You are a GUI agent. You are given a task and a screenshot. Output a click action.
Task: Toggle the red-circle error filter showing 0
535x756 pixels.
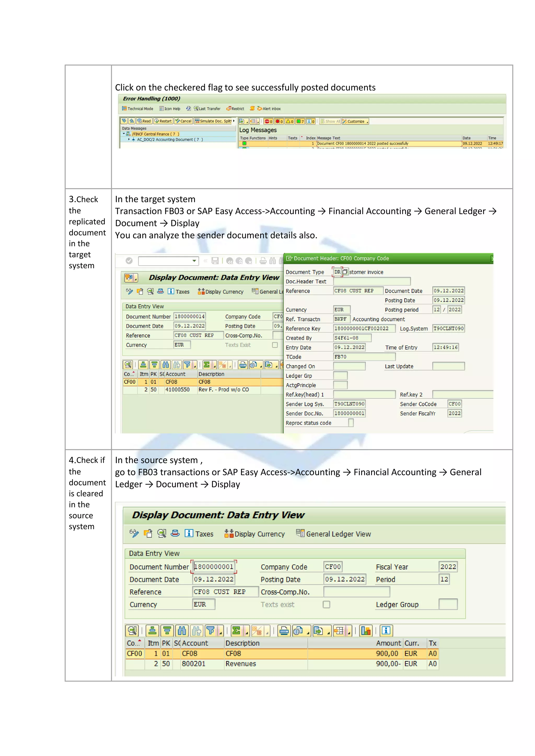coord(279,121)
